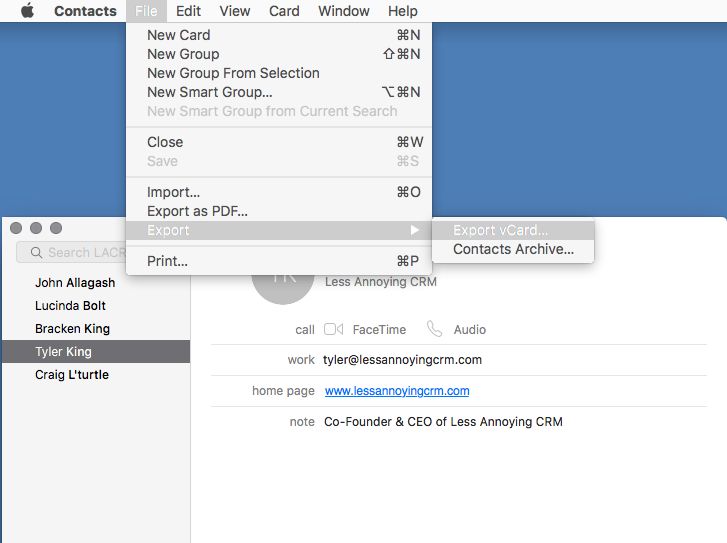Choose New Group menu item

point(279,54)
